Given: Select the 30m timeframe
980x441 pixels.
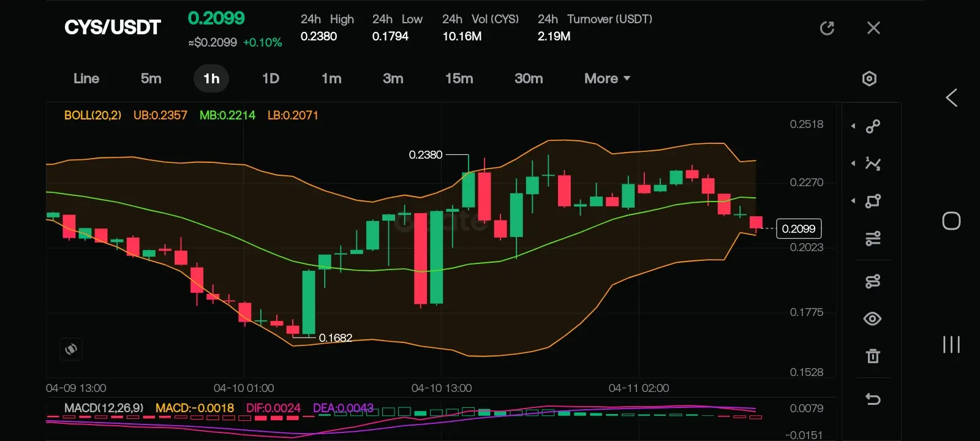Looking at the screenshot, I should pos(529,78).
